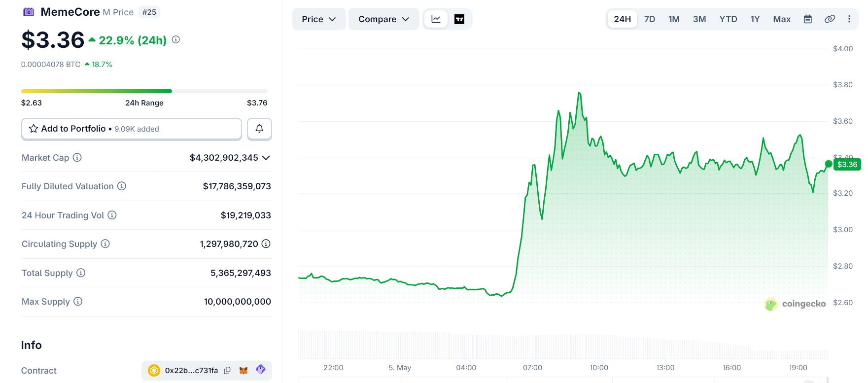Click the 24h Range progress bar
The image size is (868, 383).
coord(144,91)
